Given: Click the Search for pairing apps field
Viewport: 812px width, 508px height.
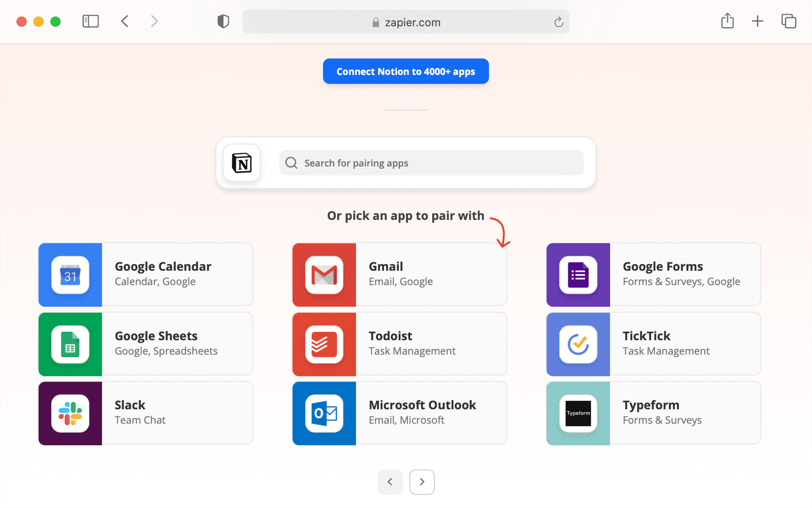Looking at the screenshot, I should click(x=431, y=163).
